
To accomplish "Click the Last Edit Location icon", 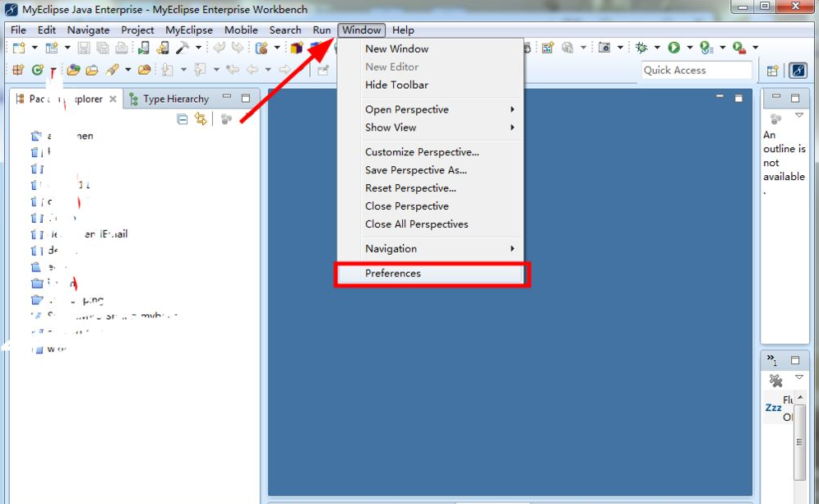I will tap(233, 69).
